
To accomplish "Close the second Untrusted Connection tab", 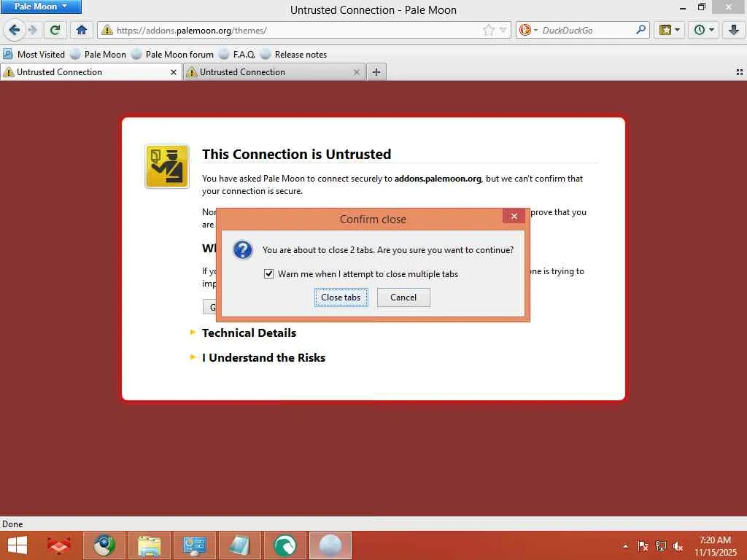I will 356,72.
